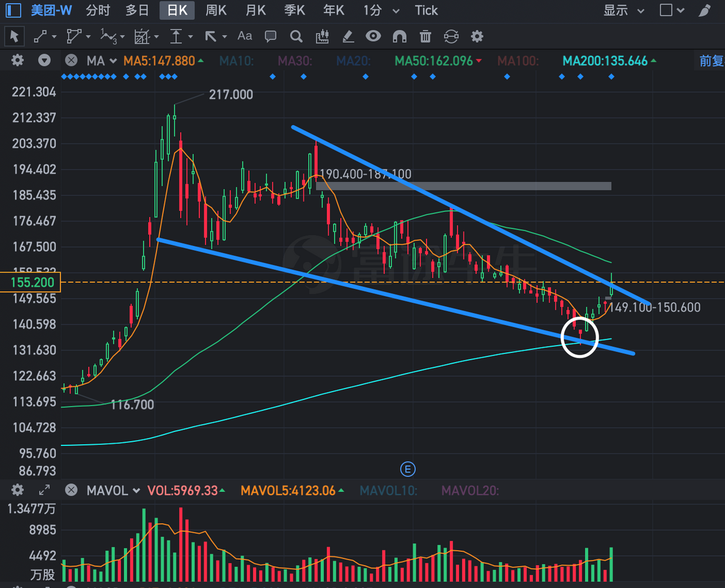Click the 前复 price adjustment button

(712, 61)
